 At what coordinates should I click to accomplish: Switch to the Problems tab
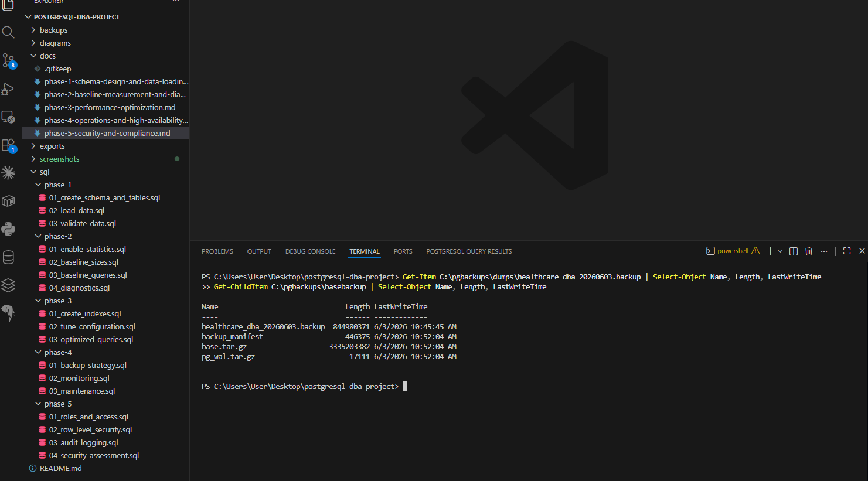217,251
